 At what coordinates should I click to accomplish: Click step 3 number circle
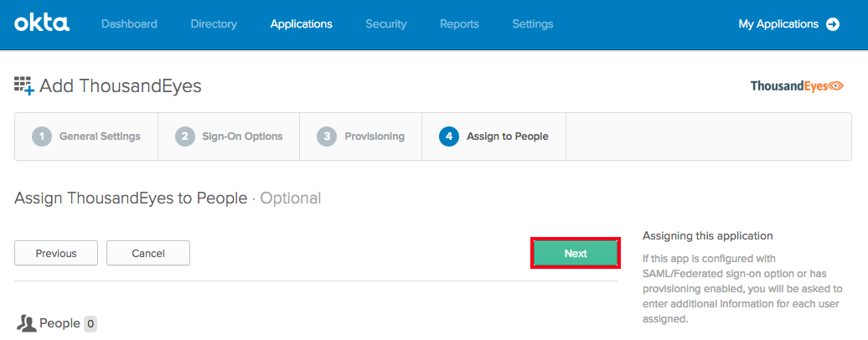pos(327,137)
